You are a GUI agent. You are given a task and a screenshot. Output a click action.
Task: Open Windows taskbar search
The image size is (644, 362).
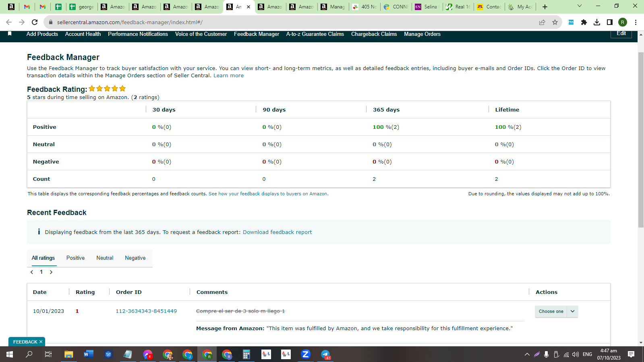point(29,354)
